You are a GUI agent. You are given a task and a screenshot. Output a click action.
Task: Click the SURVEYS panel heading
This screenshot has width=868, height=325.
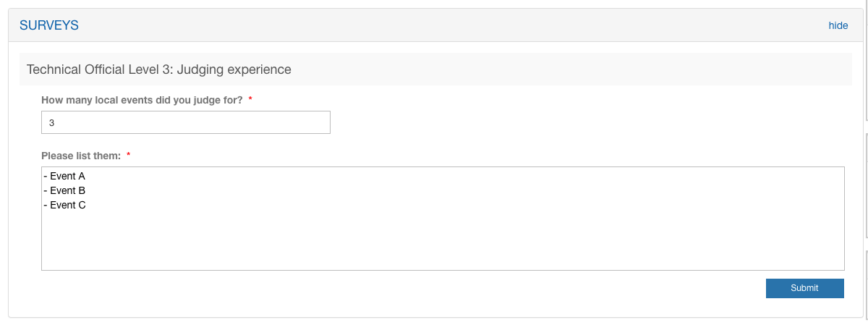coord(49,25)
